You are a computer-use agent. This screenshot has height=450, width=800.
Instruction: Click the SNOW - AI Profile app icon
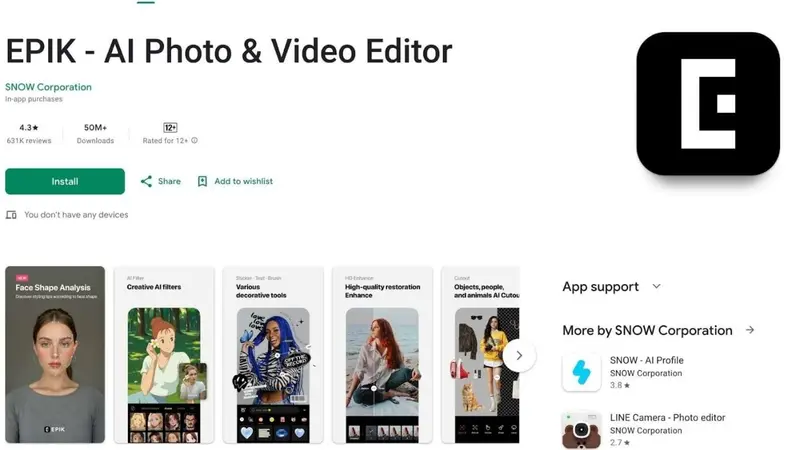(582, 372)
